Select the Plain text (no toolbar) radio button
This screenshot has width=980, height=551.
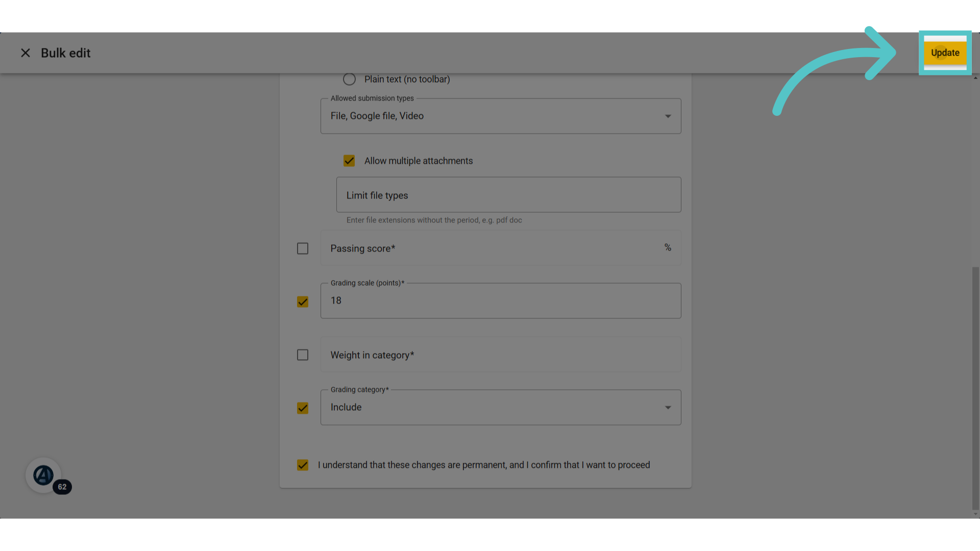tap(349, 79)
